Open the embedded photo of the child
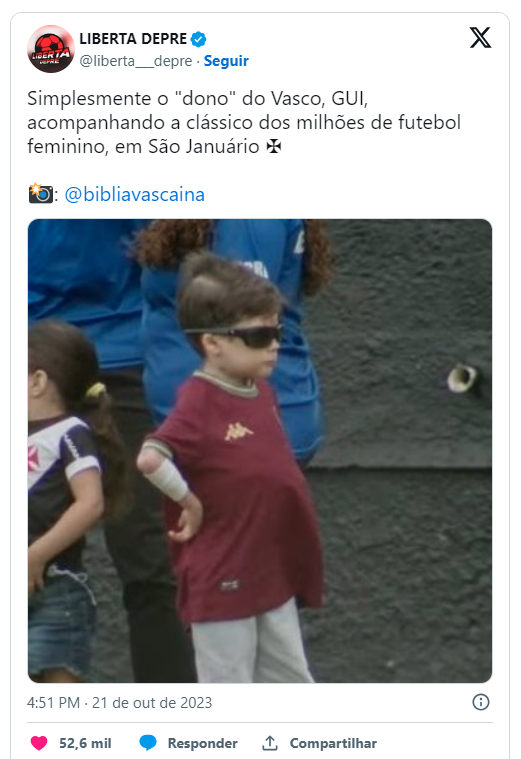Image resolution: width=521 pixels, height=759 pixels. click(x=260, y=451)
